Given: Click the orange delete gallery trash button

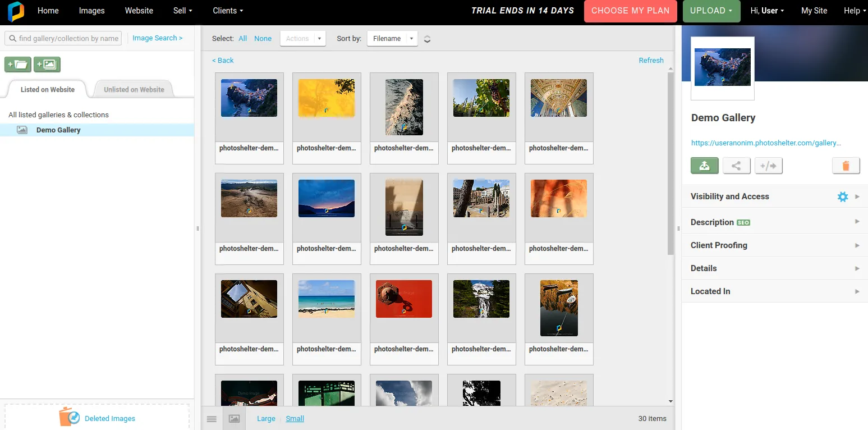Looking at the screenshot, I should coord(846,166).
